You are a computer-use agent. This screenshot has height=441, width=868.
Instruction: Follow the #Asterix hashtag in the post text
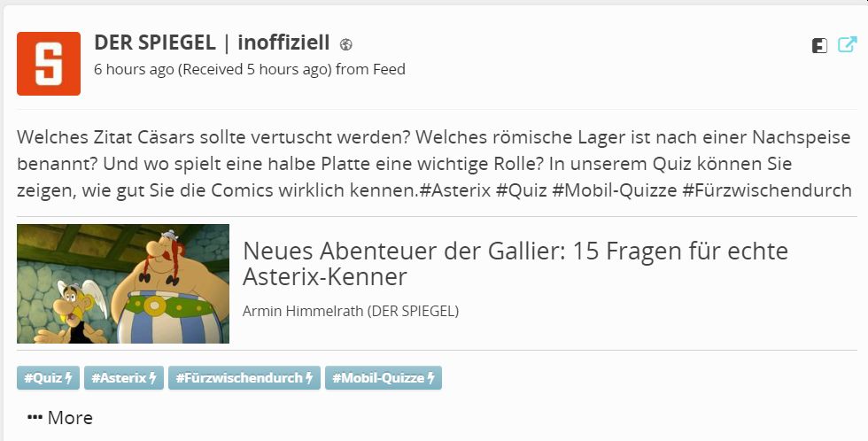pyautogui.click(x=458, y=190)
